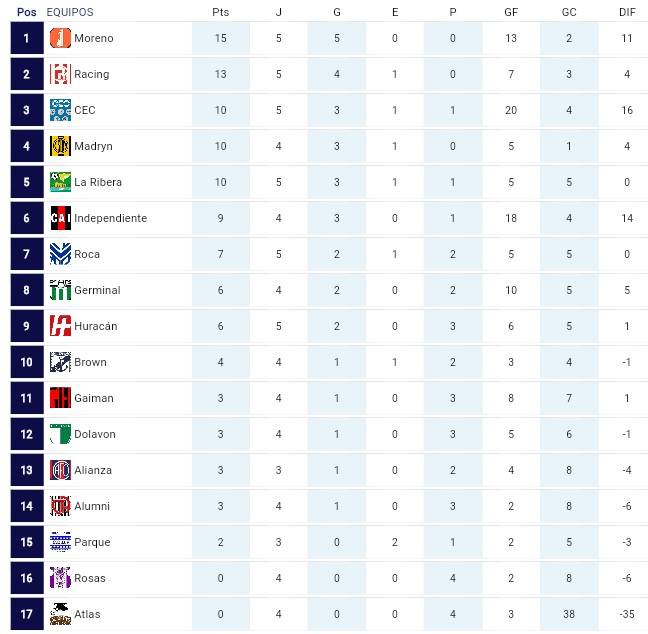Open the La Ribera green logo

[60, 182]
